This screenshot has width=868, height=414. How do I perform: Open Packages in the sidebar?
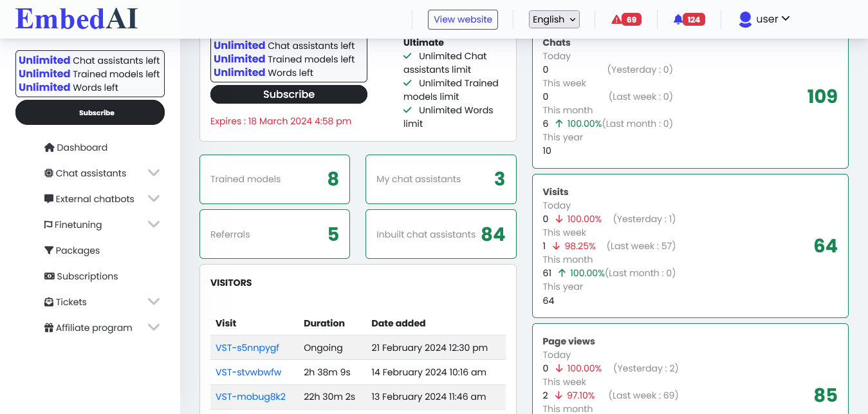pyautogui.click(x=78, y=250)
